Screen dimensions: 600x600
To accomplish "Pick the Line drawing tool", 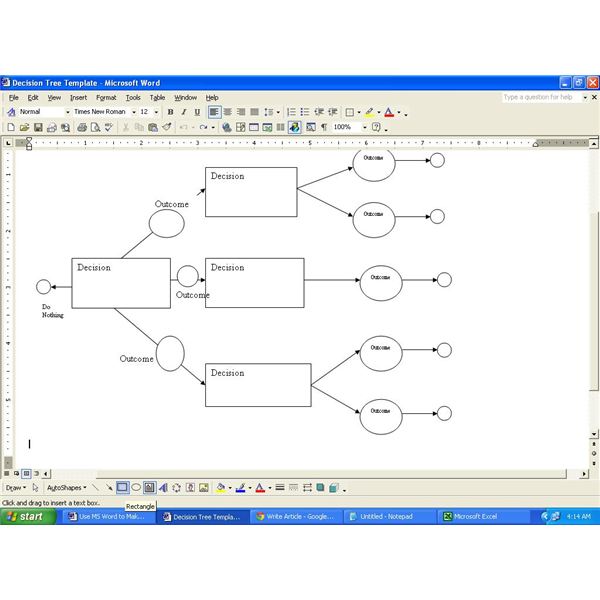I will tap(96, 488).
